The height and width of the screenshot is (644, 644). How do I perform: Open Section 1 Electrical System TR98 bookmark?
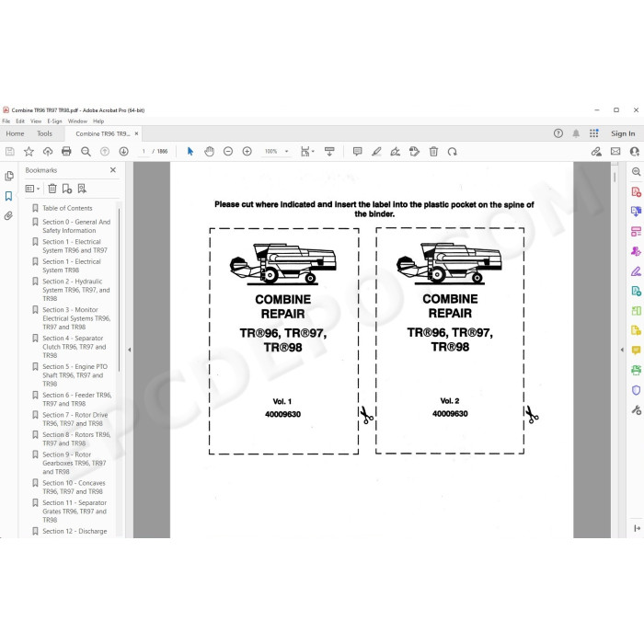72,266
